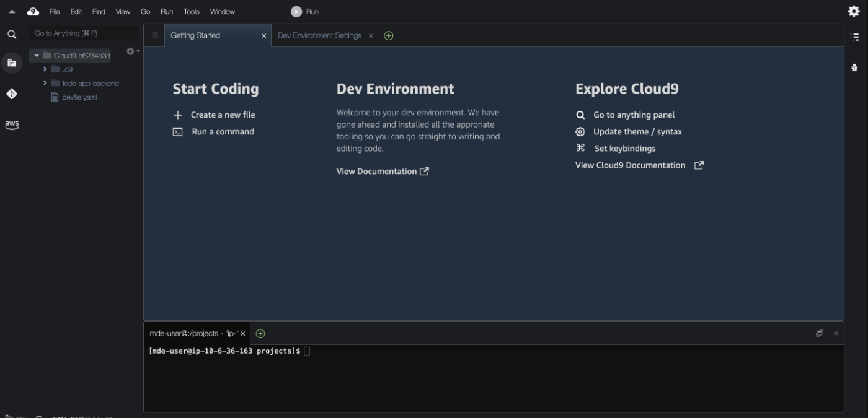868x418 pixels.
Task: Open the Find menu
Action: click(x=99, y=11)
